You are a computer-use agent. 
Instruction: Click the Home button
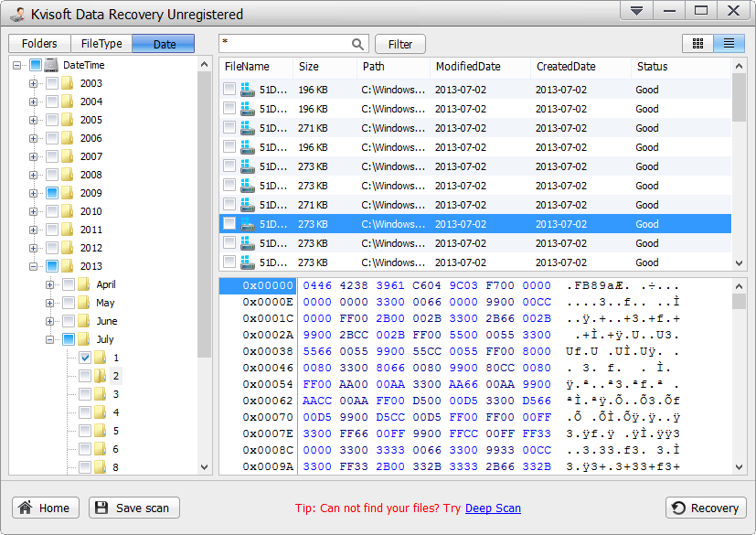[x=46, y=508]
